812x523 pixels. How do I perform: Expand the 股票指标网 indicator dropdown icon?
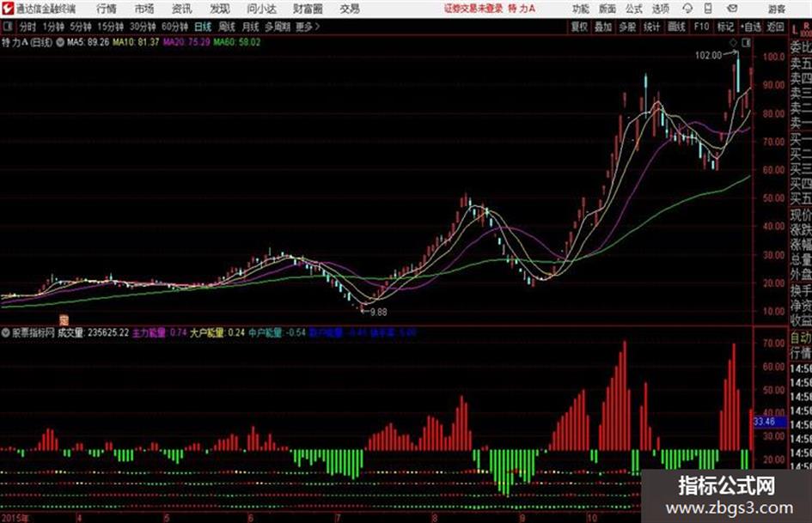point(6,333)
